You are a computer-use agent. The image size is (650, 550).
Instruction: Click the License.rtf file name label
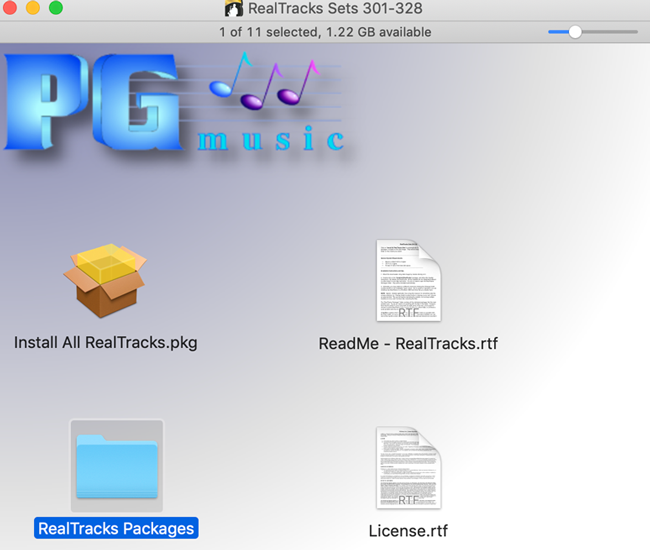408,531
